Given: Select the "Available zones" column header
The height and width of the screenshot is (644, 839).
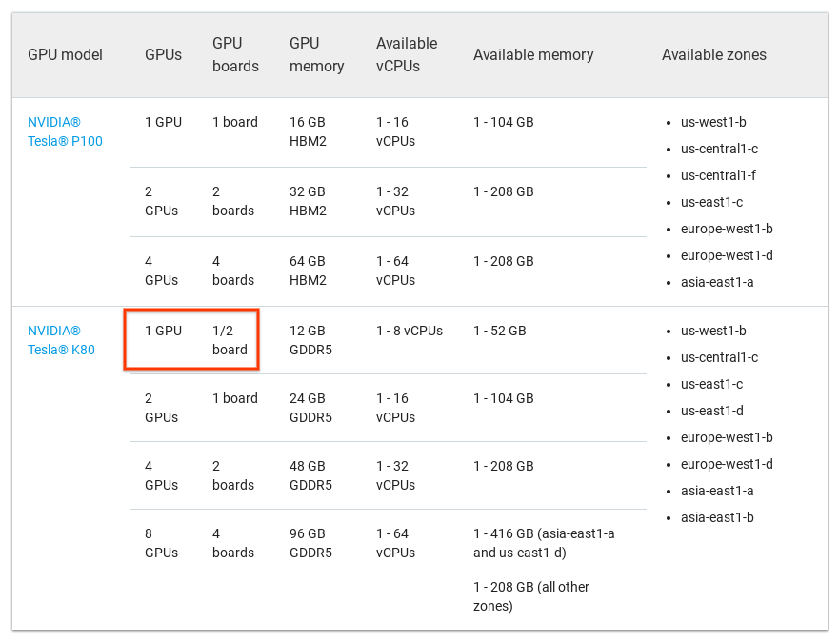Looking at the screenshot, I should [x=714, y=55].
